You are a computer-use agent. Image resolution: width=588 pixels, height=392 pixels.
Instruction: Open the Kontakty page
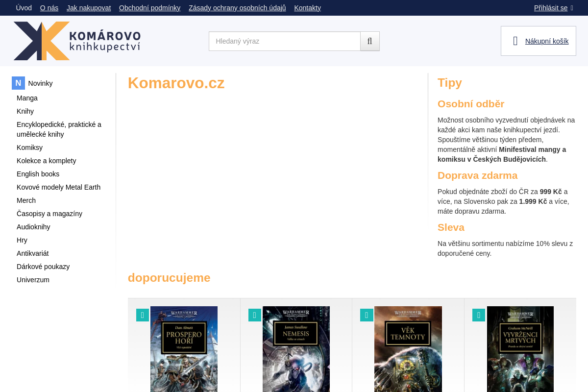point(307,8)
